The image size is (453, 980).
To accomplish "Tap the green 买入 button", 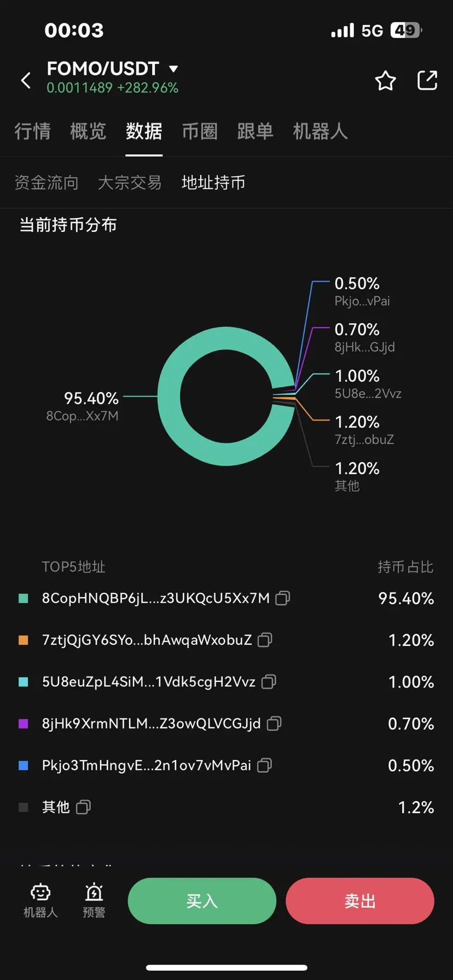I will (x=202, y=901).
